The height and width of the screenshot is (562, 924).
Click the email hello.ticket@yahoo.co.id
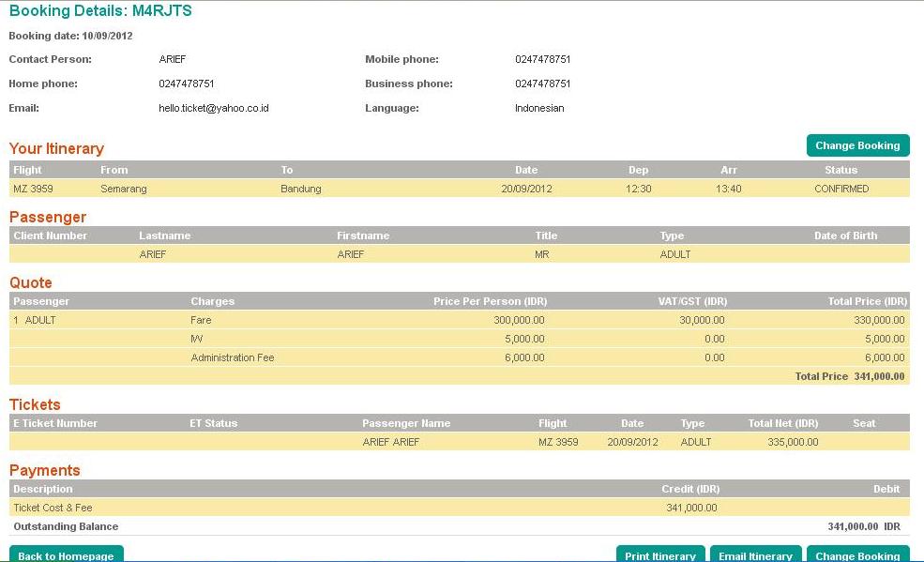(x=213, y=109)
